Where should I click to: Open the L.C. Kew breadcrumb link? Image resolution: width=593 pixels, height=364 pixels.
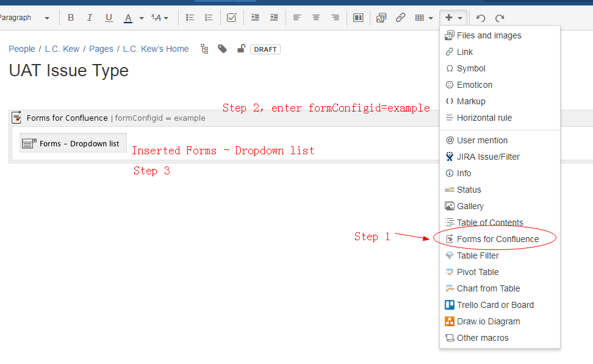pos(62,49)
